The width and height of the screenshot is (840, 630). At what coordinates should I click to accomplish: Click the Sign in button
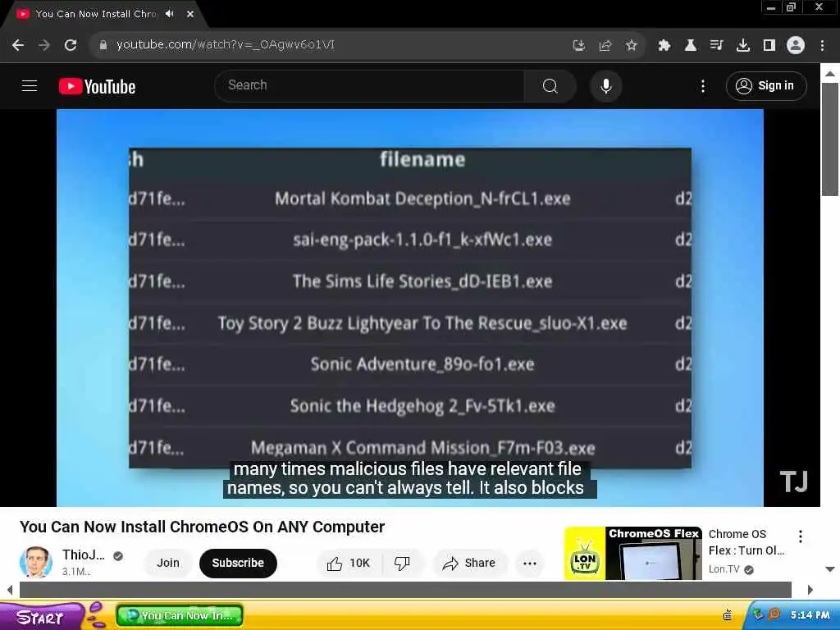click(x=766, y=85)
